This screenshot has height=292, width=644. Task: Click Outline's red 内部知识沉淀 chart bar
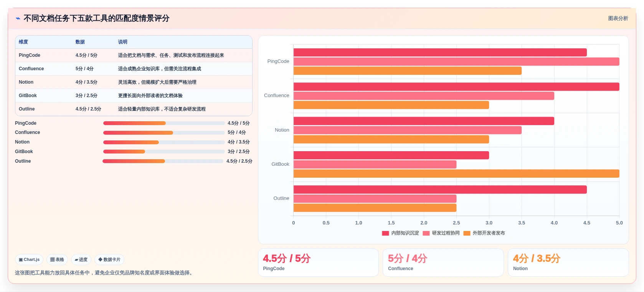coord(440,190)
